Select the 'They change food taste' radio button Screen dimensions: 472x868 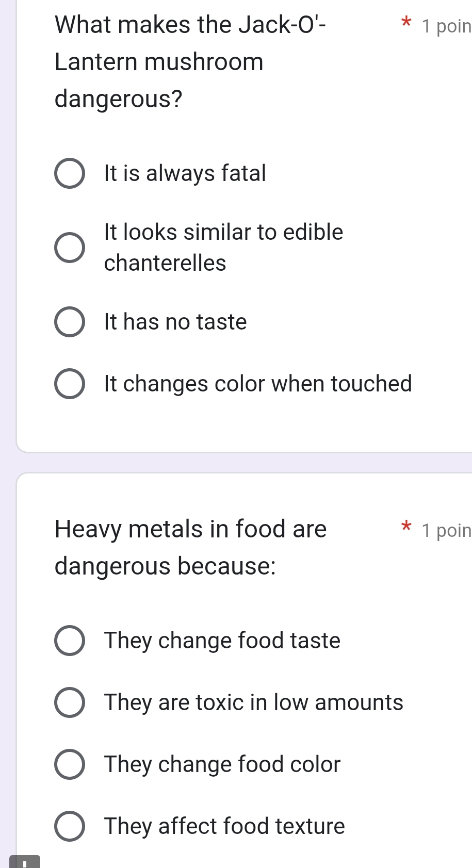coord(70,641)
